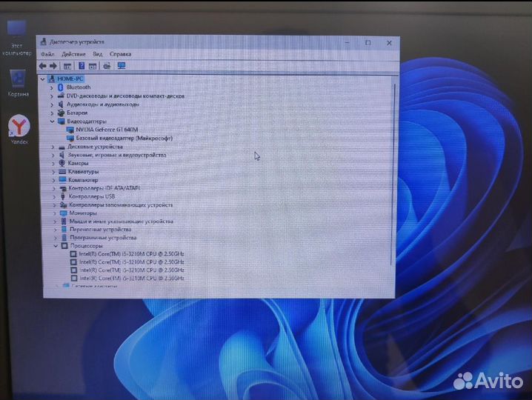Select the Процессоры chip icon
The height and width of the screenshot is (400, 532).
(x=64, y=246)
